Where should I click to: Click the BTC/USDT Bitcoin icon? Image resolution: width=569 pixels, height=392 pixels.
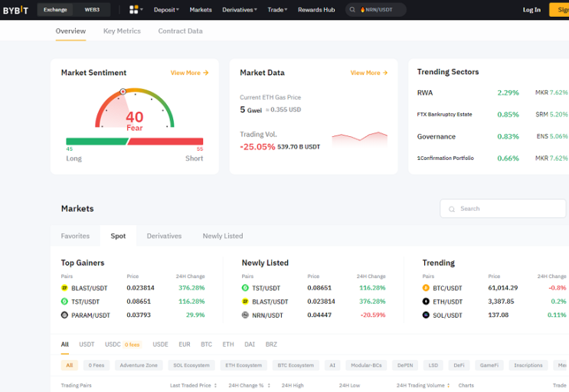click(x=426, y=288)
